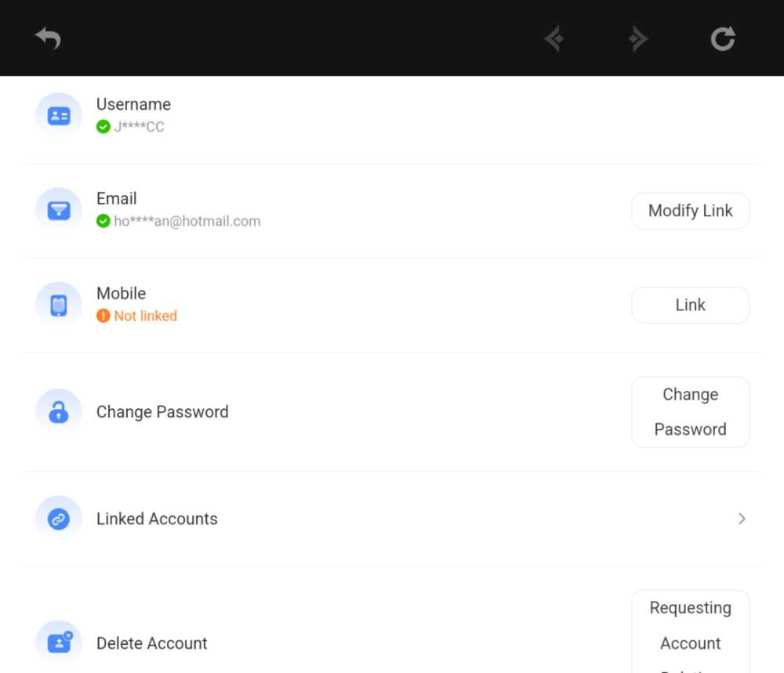
Task: Go forward using right diamond arrow
Action: [x=638, y=39]
